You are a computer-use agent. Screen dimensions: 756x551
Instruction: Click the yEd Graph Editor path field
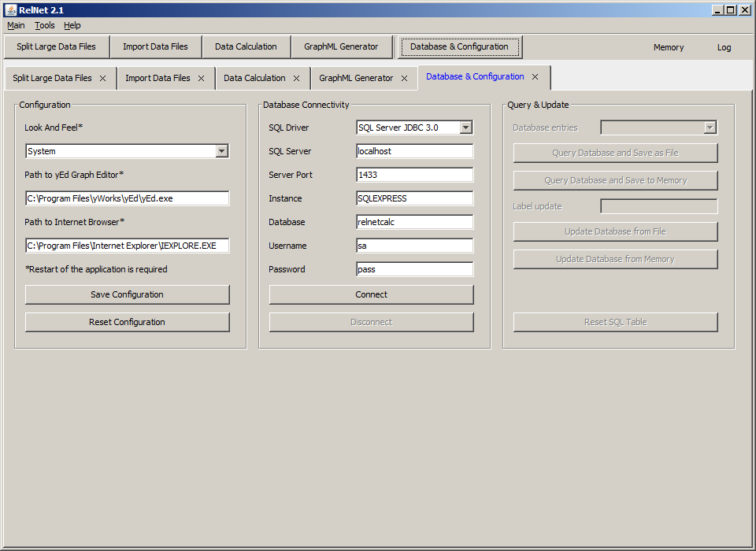click(128, 198)
